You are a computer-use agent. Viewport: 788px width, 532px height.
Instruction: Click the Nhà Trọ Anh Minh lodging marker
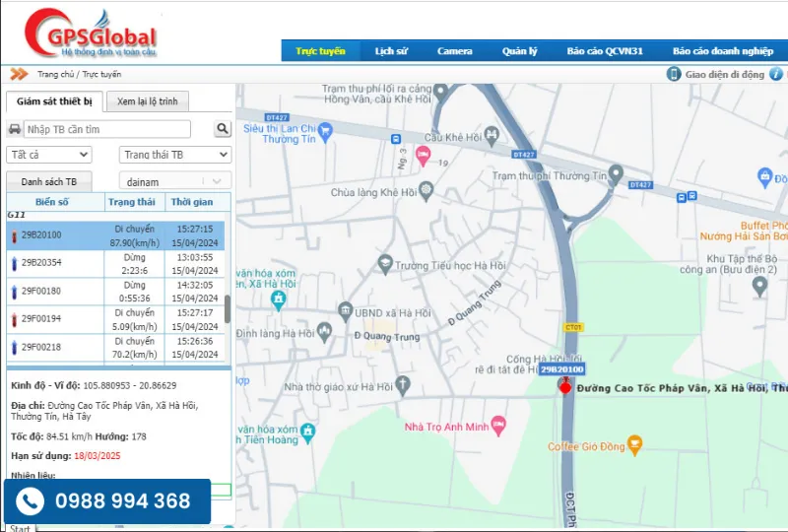tap(498, 427)
